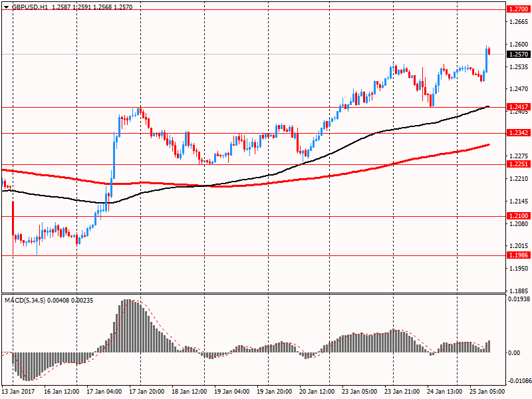Image resolution: width=532 pixels, height=399 pixels.
Task: Select the 23 Jan 21:00 time label
Action: pos(402,391)
